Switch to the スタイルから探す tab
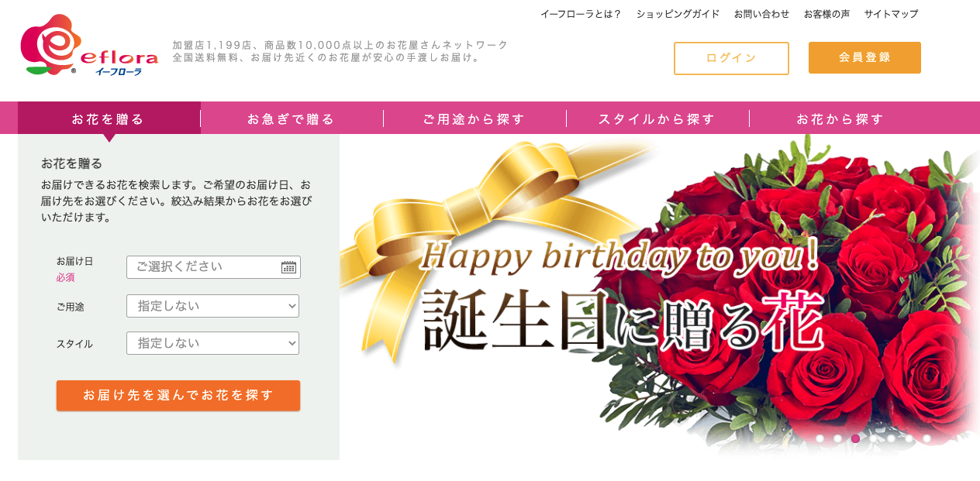Viewport: 980px width, 481px height. coord(657,119)
